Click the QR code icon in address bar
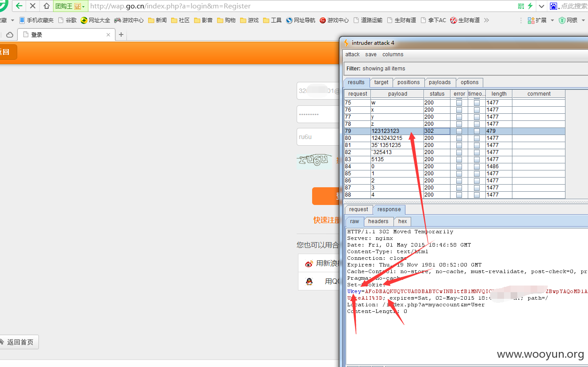The width and height of the screenshot is (588, 367). click(x=521, y=6)
